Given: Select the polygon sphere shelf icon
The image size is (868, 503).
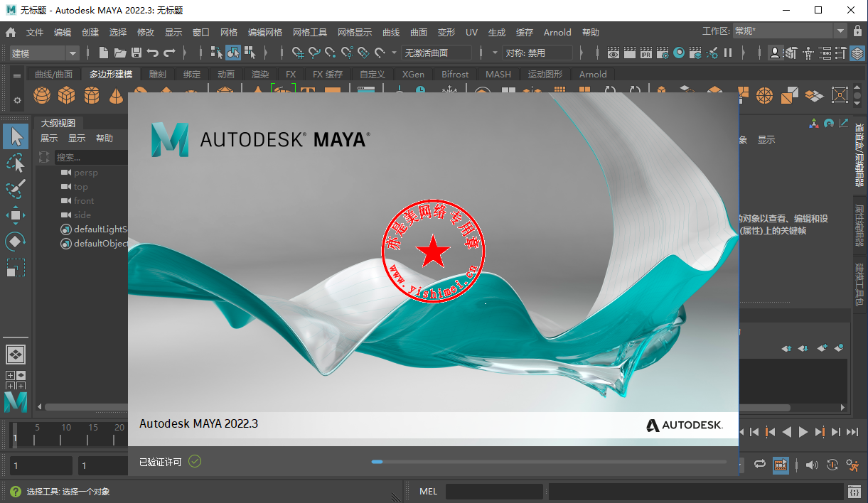Looking at the screenshot, I should point(43,94).
